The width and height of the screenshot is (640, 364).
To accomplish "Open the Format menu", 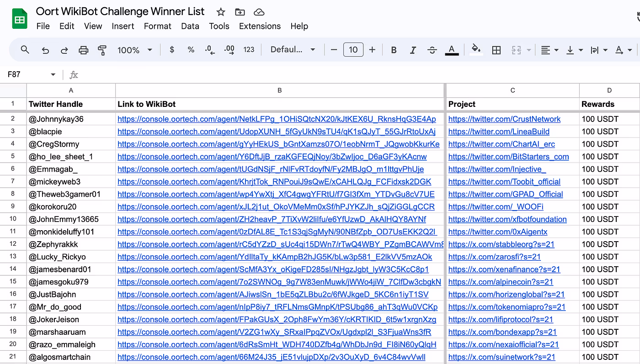I will [x=158, y=26].
